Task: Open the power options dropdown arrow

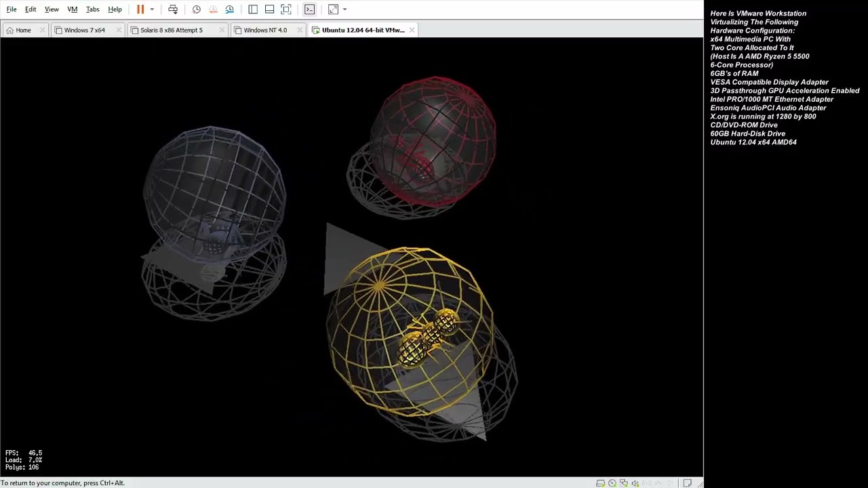Action: click(x=152, y=9)
